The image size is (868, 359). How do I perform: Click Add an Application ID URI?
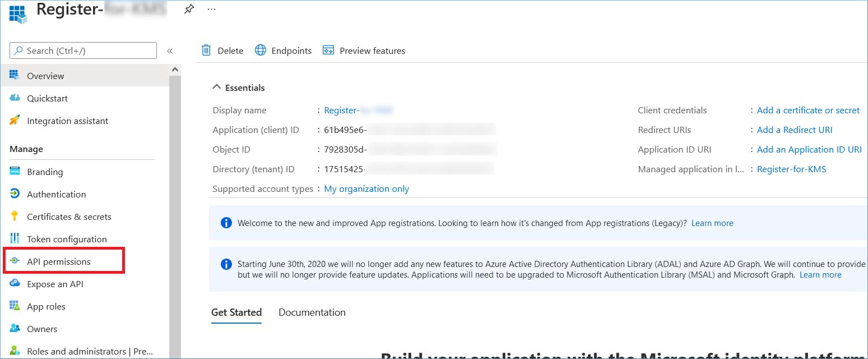click(x=809, y=150)
